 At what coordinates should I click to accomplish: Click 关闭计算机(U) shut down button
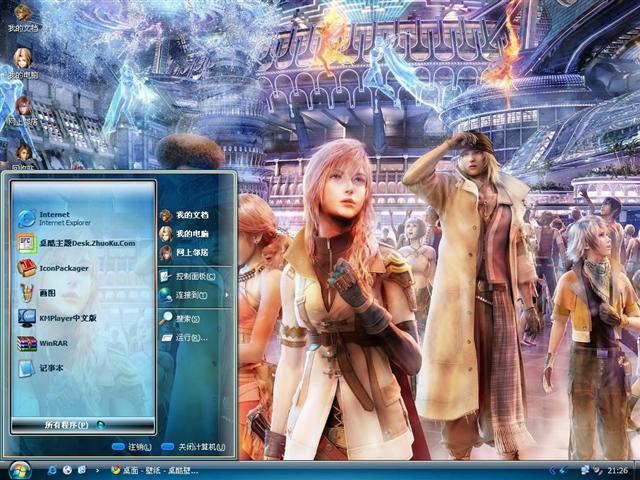[193, 447]
